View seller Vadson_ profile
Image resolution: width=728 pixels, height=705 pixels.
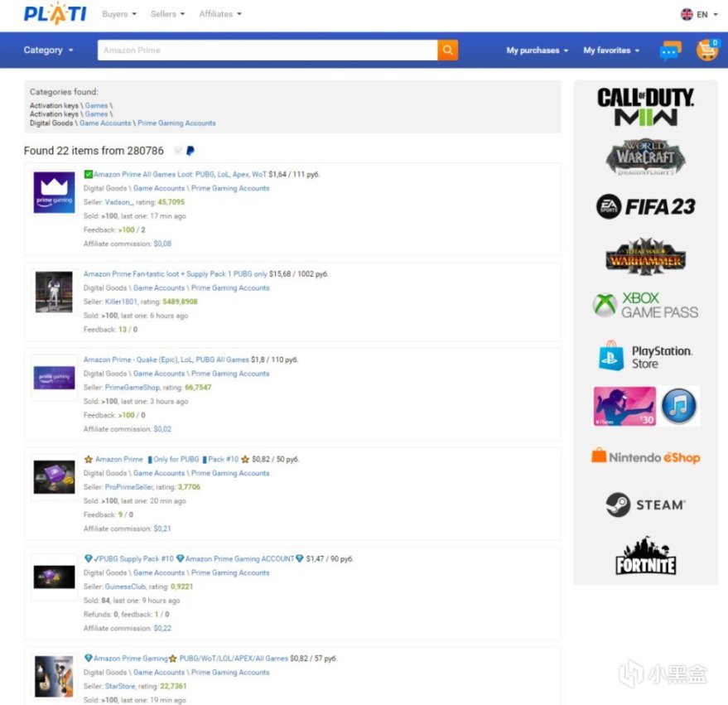click(x=119, y=202)
